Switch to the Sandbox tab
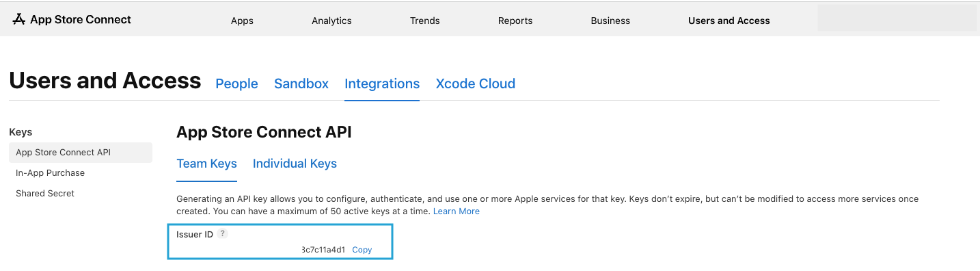Viewport: 980px width, 271px height. pyautogui.click(x=301, y=83)
